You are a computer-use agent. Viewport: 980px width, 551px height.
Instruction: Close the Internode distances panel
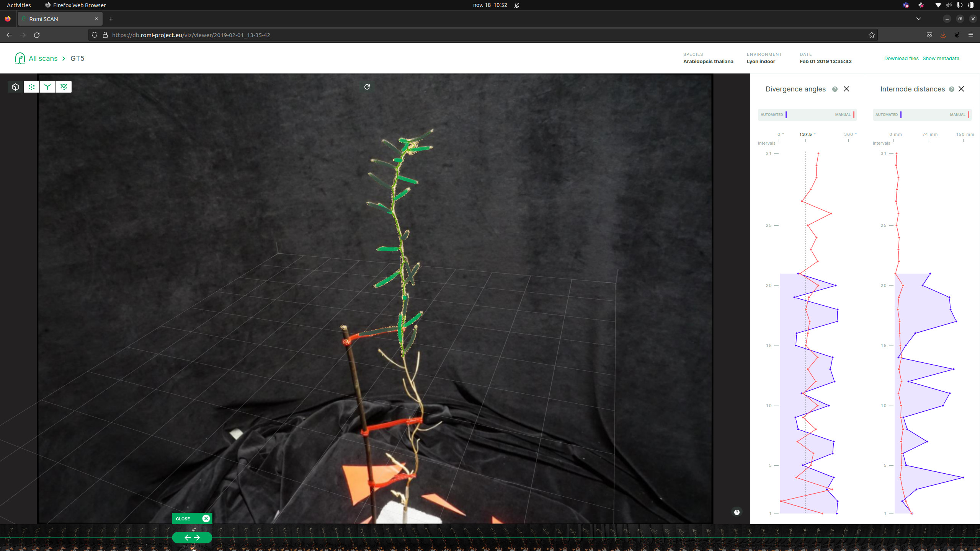tap(961, 89)
